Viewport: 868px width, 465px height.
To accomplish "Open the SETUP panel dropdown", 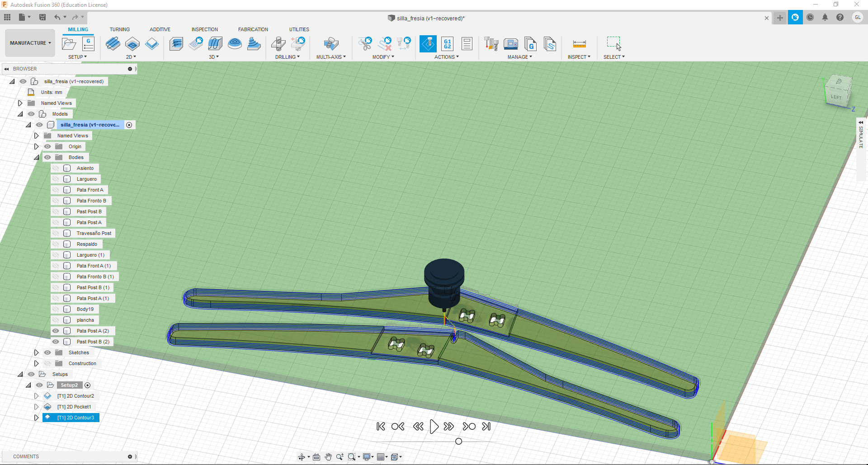I will [77, 57].
